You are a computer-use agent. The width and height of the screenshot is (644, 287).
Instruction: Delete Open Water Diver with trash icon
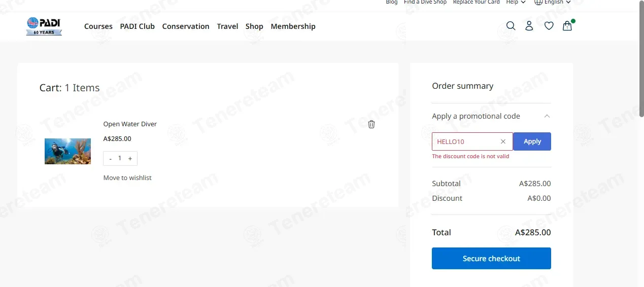pyautogui.click(x=371, y=124)
